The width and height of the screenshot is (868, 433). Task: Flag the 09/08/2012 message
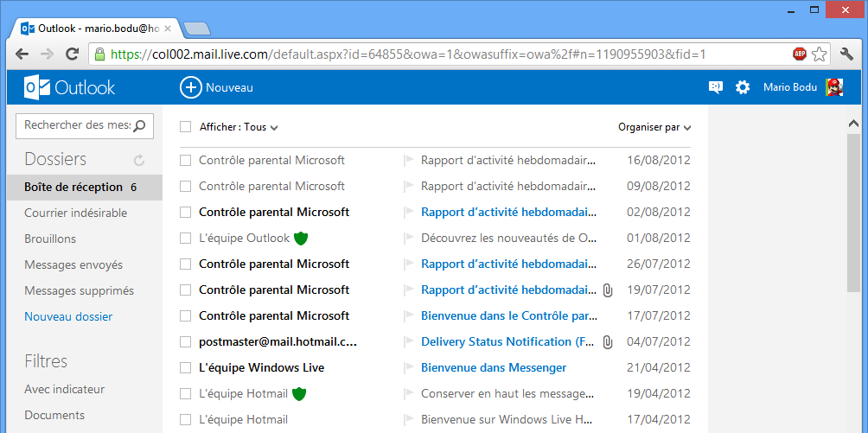(x=409, y=186)
